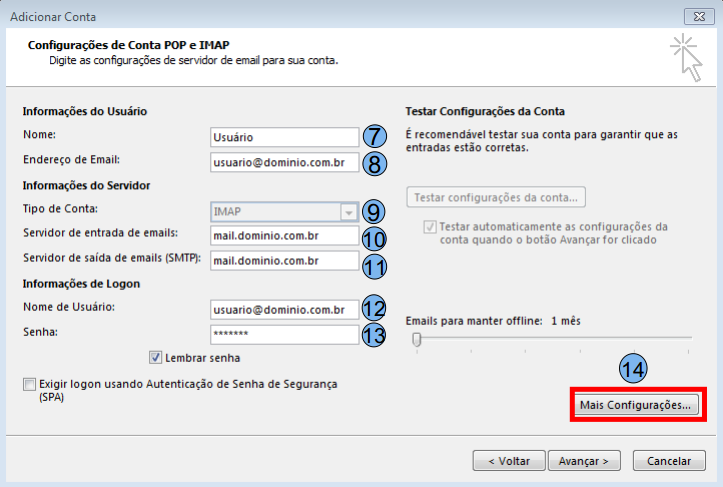723x487 pixels.
Task: Click the offline emails slider handle
Action: [417, 339]
